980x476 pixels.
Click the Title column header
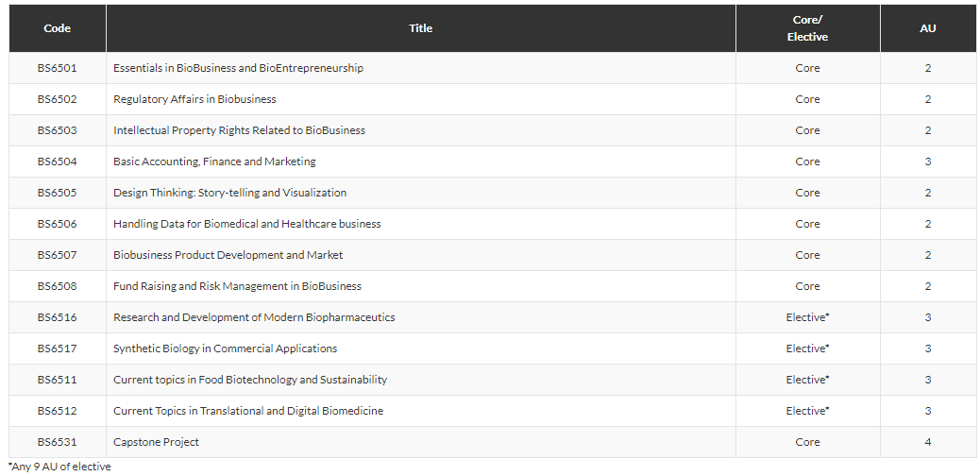420,28
